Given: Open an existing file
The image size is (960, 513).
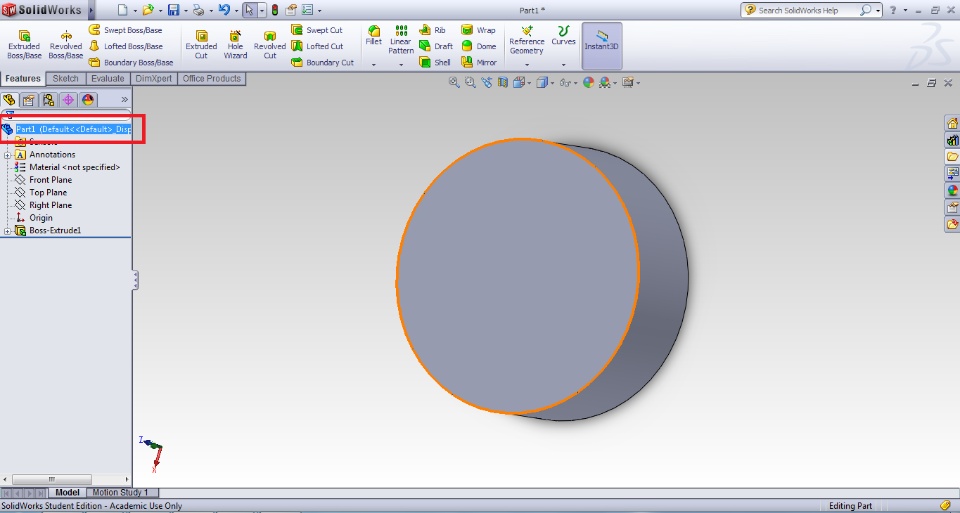Looking at the screenshot, I should [148, 10].
